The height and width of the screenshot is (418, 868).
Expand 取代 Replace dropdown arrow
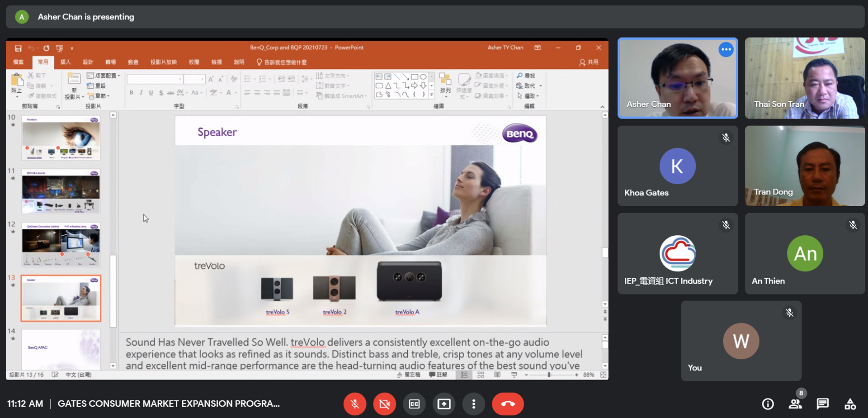coord(541,85)
